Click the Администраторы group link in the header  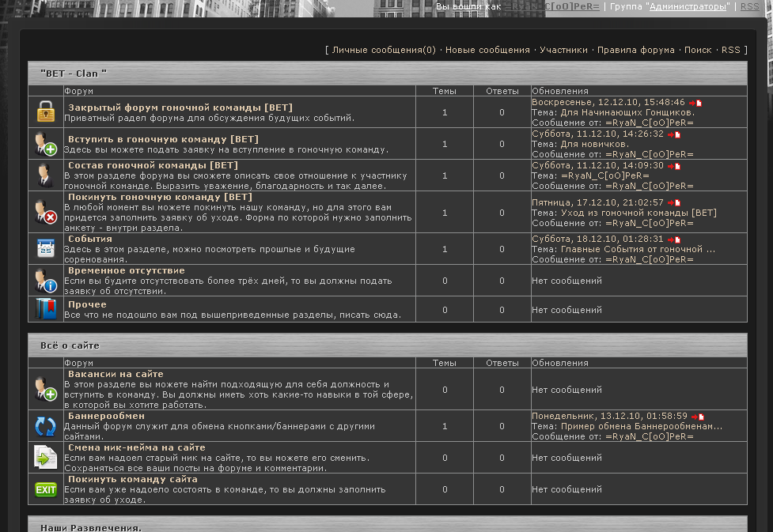pyautogui.click(x=688, y=6)
